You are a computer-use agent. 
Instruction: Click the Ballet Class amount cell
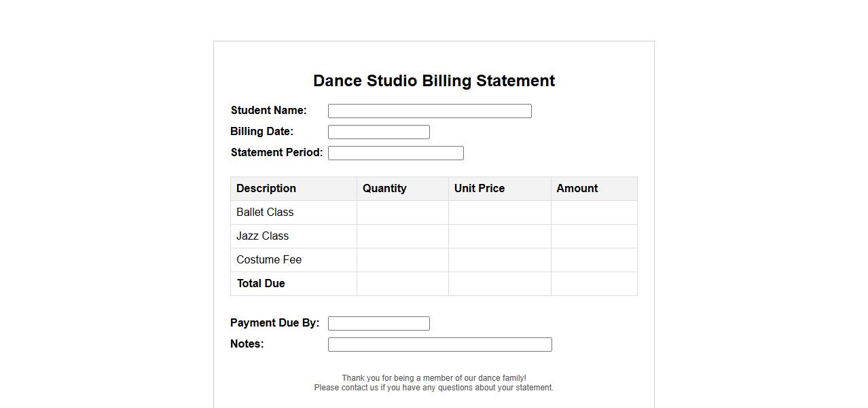tap(594, 212)
